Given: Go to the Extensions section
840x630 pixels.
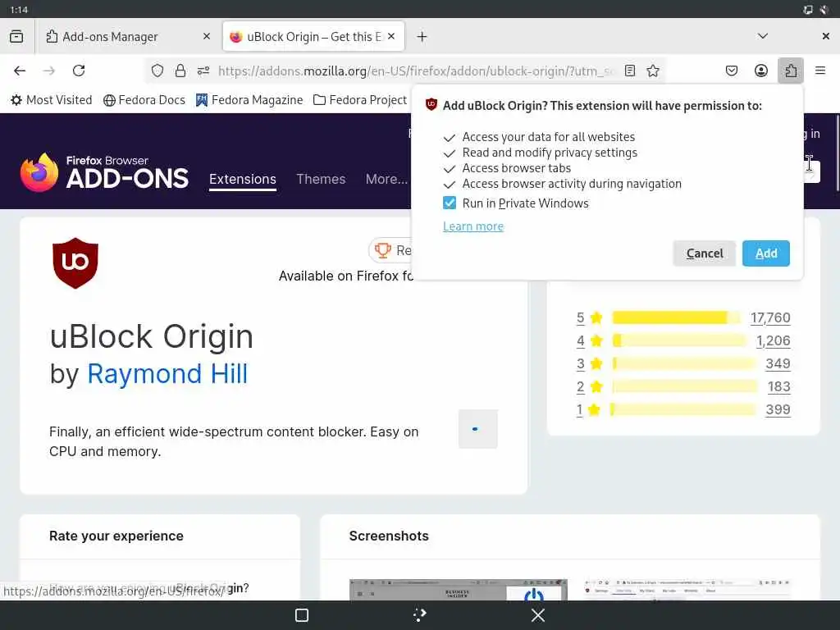Looking at the screenshot, I should pos(243,179).
